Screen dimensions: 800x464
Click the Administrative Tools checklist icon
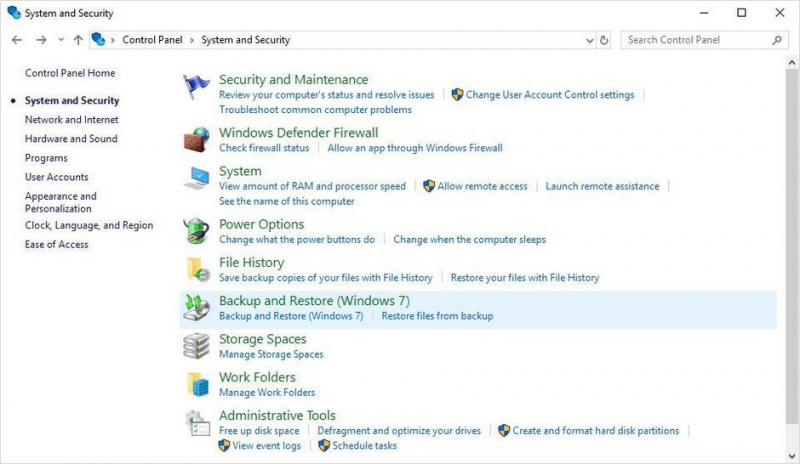197,423
